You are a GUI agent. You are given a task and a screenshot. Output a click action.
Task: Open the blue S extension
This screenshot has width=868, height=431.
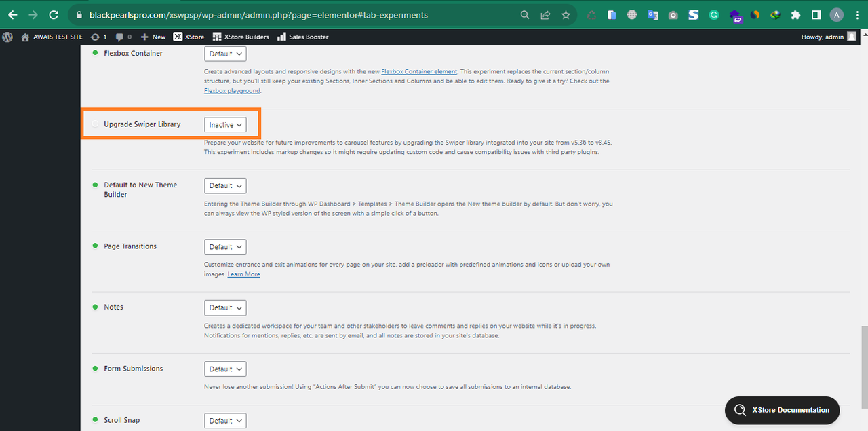pyautogui.click(x=693, y=14)
